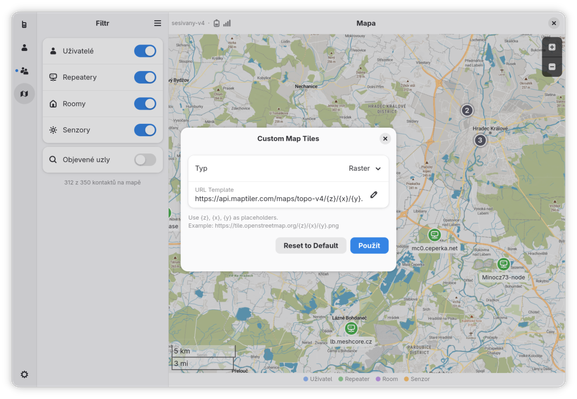Screen dimensions: 577x399
Task: Turn off the Repeatery toggle
Action: pyautogui.click(x=145, y=77)
